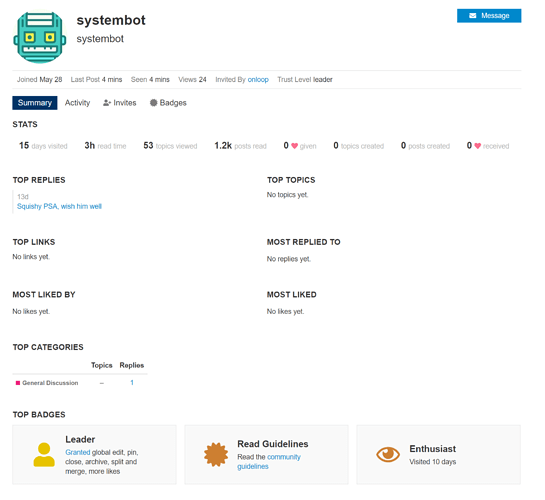Open the Squishy PSA, wish him well reply
The width and height of the screenshot is (545, 500).
(x=59, y=206)
